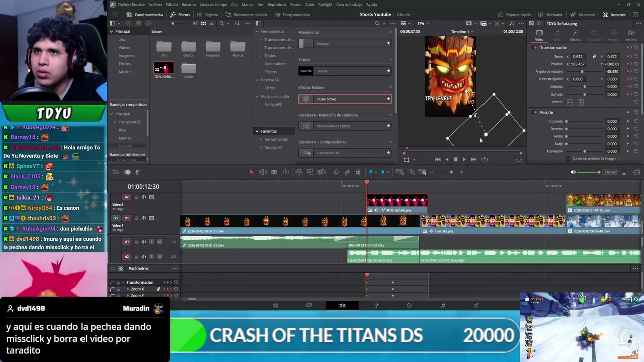Reset the Zoom parameter in Inspector
Image resolution: width=644 pixels, height=362 pixels.
[x=636, y=57]
